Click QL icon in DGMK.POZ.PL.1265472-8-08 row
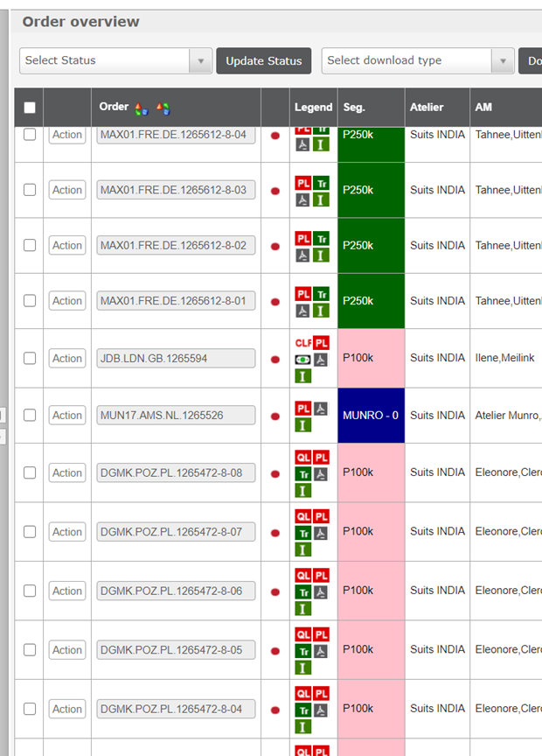Viewport: 542px width, 756px height. click(x=303, y=458)
